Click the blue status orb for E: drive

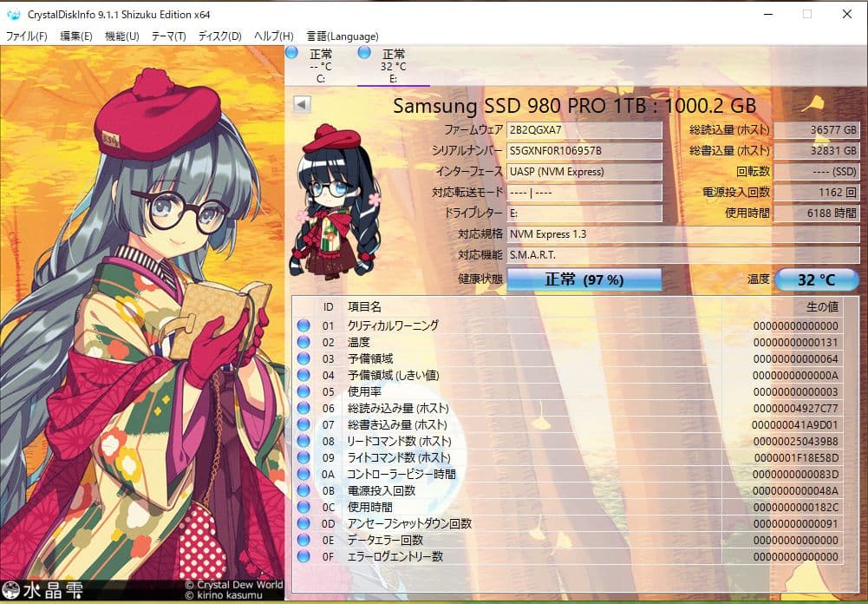[x=364, y=53]
